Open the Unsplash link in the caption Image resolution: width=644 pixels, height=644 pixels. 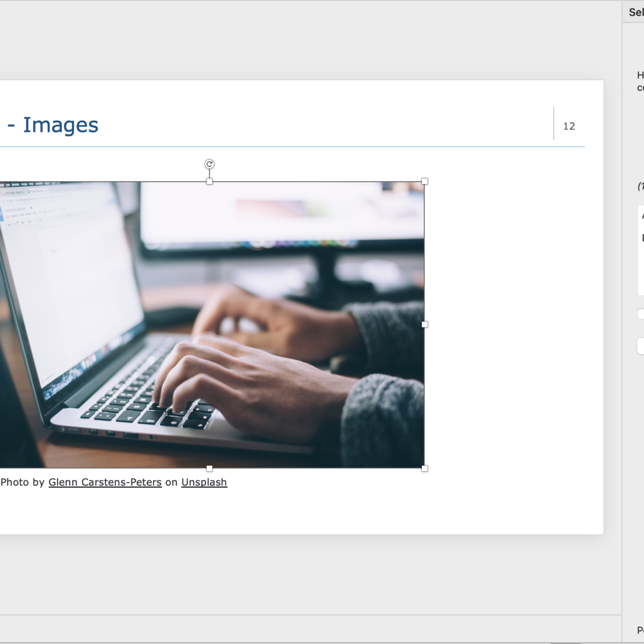pyautogui.click(x=204, y=482)
